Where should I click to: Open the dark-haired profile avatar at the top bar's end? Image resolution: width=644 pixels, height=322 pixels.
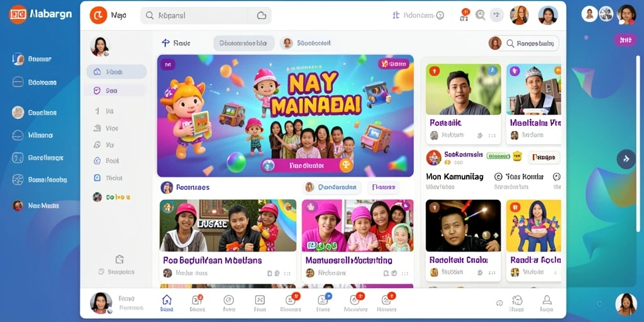click(x=548, y=15)
